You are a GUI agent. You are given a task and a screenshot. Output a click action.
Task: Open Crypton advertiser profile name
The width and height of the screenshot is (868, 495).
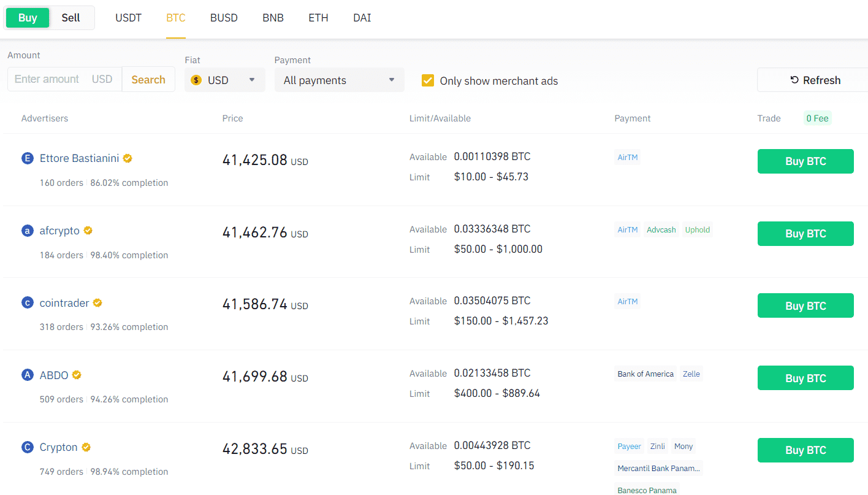click(59, 447)
